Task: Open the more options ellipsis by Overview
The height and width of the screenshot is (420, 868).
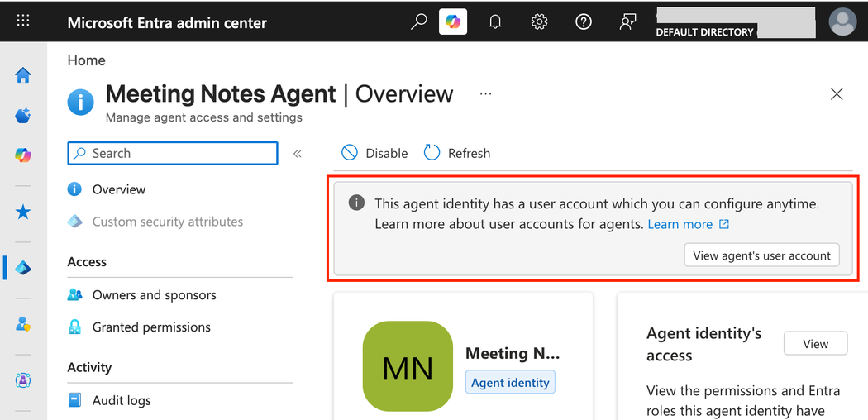Action: tap(485, 94)
